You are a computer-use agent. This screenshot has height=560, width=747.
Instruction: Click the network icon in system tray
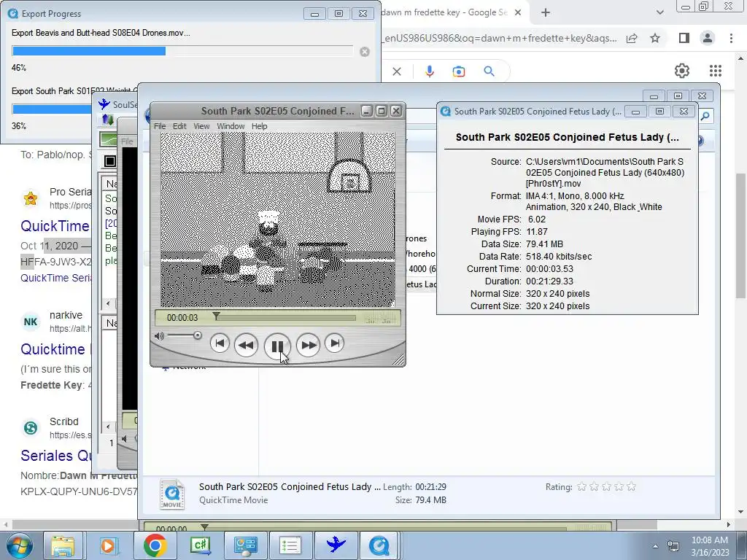tap(673, 545)
